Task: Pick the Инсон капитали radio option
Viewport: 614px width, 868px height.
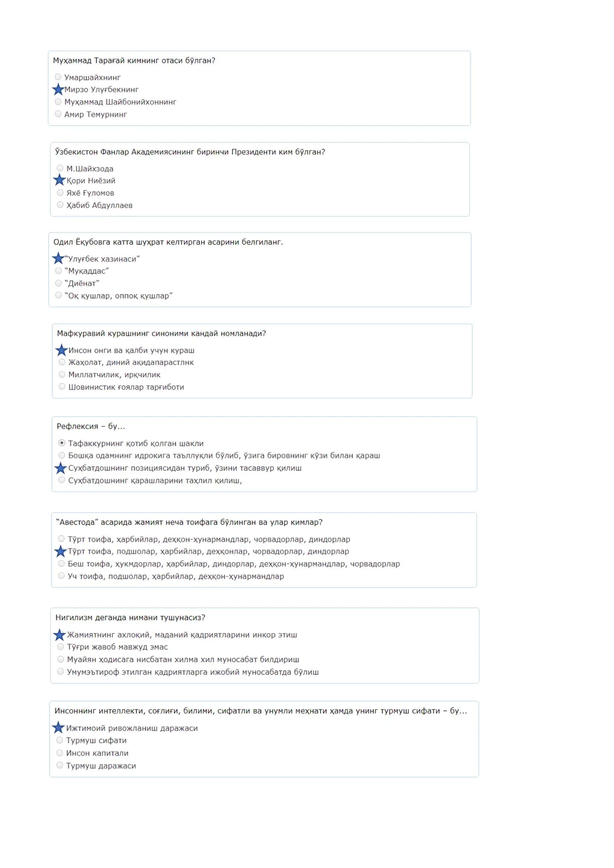Action: coord(59,753)
